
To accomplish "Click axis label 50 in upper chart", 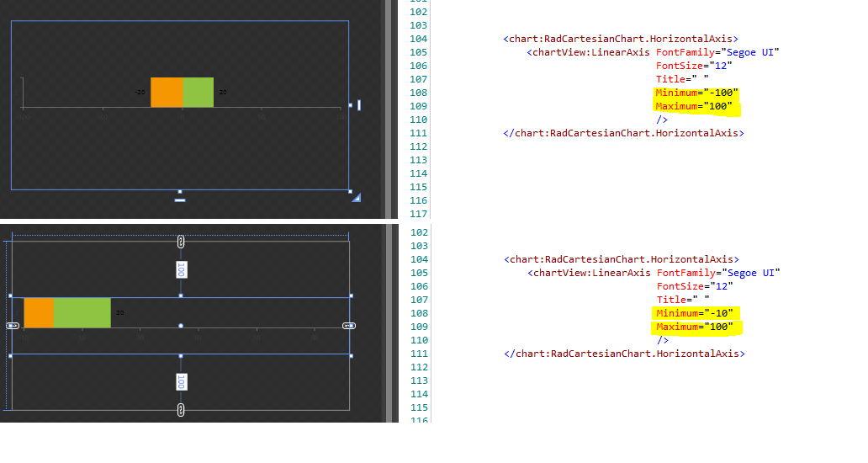I will [262, 117].
